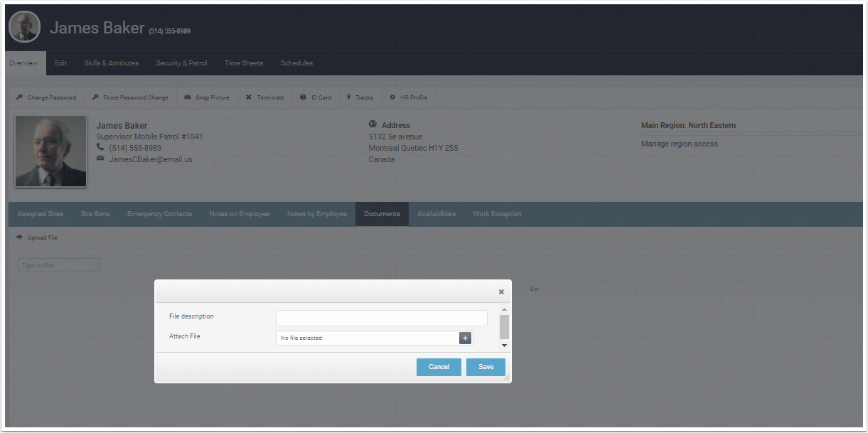868x433 pixels.
Task: Click the Force Password Change button
Action: point(130,97)
